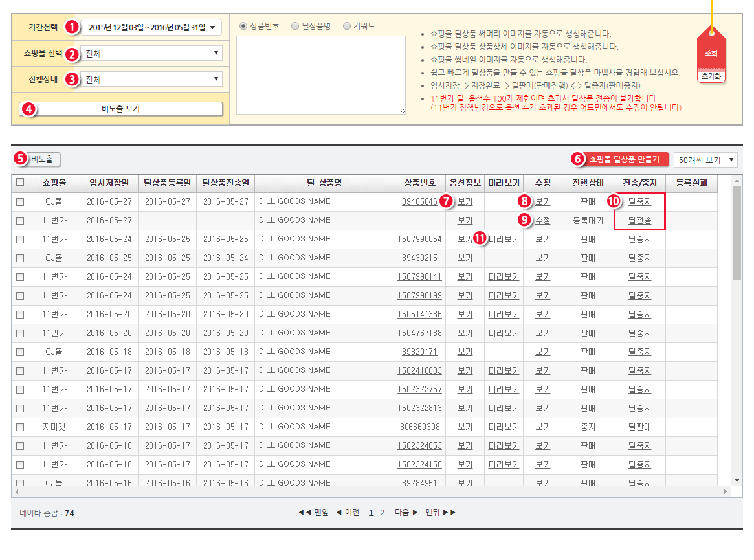Click 딜중지 for product 1502324053
This screenshot has height=560, width=754.
coord(639,445)
